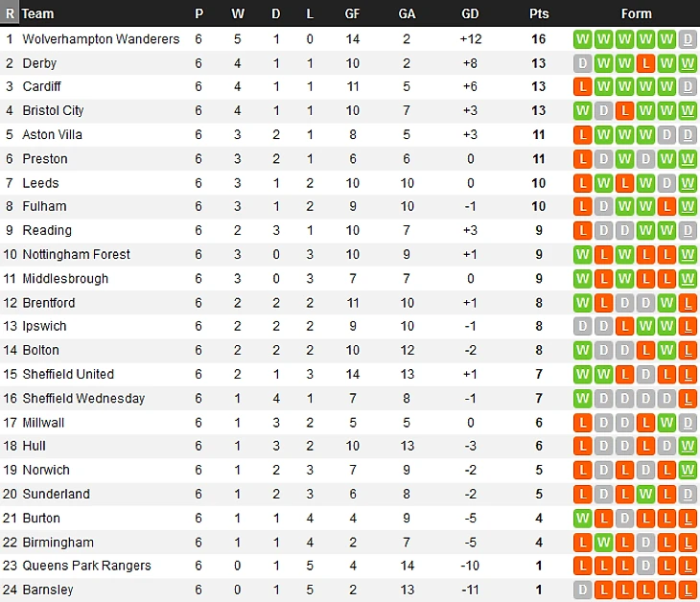Click Bristol City's grey draw form badge

603,110
